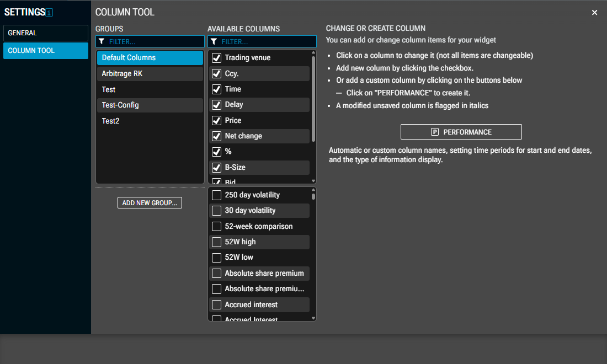
Task: Disable the Delay column checkbox
Action: click(216, 105)
